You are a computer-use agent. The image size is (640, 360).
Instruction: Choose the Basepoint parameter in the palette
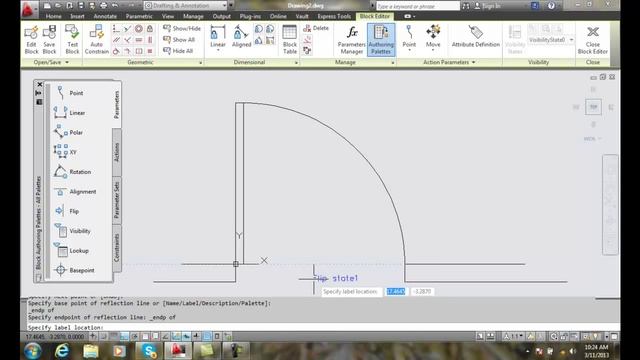point(74,270)
